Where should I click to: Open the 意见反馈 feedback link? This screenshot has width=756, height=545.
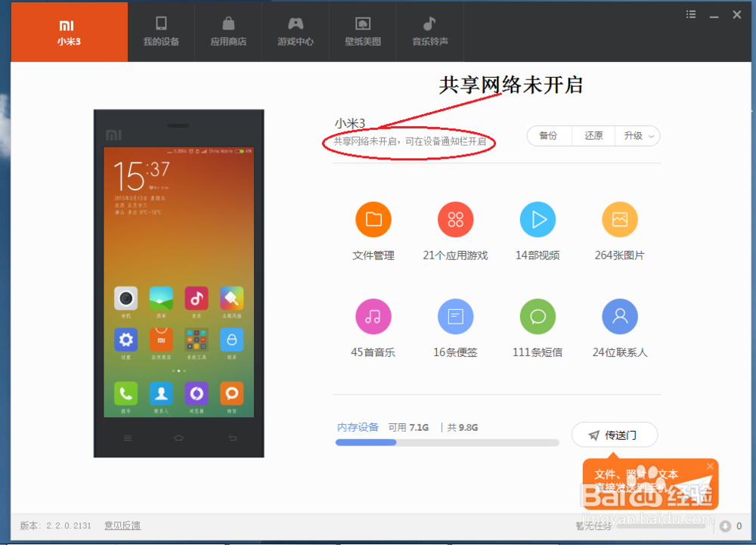(x=122, y=525)
